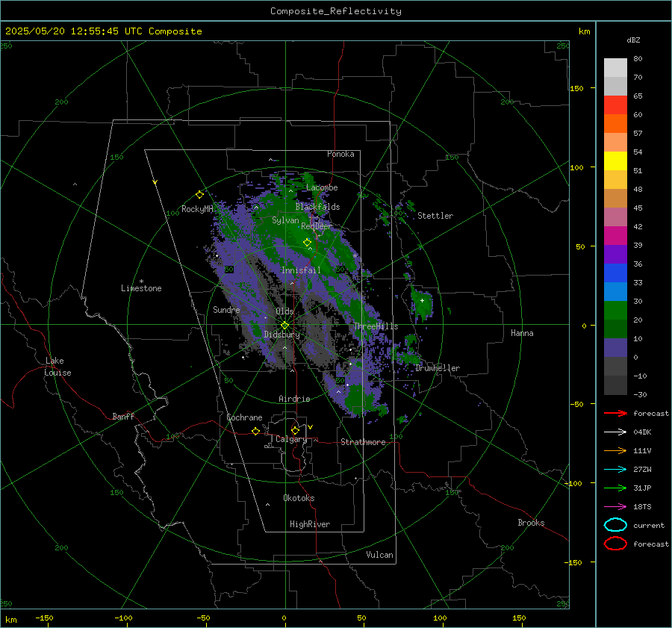Click the magenta 18TS arrow icon

click(615, 506)
